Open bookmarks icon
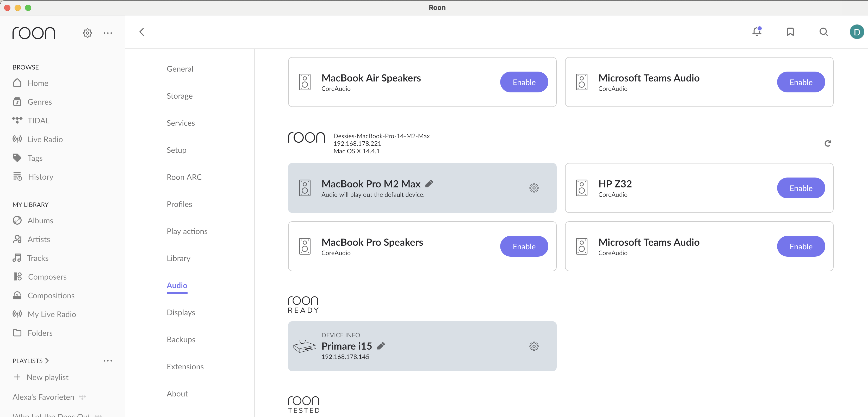868x417 pixels. pos(790,32)
